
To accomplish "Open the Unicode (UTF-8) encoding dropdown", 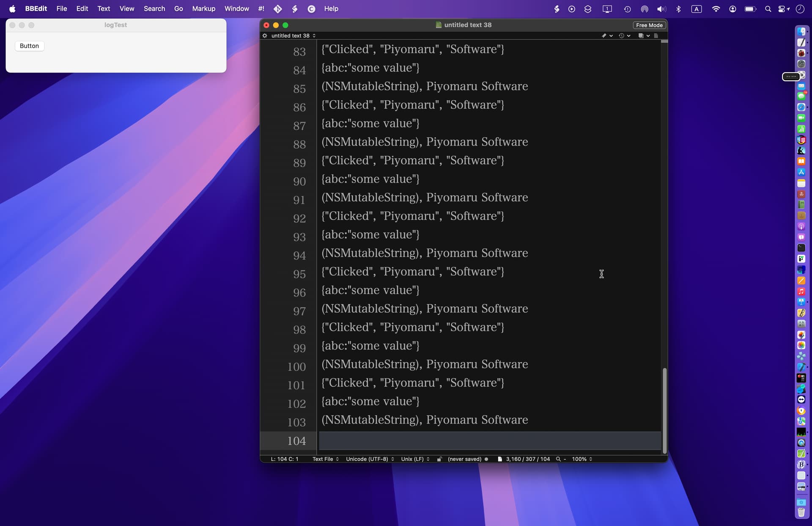I will click(370, 459).
